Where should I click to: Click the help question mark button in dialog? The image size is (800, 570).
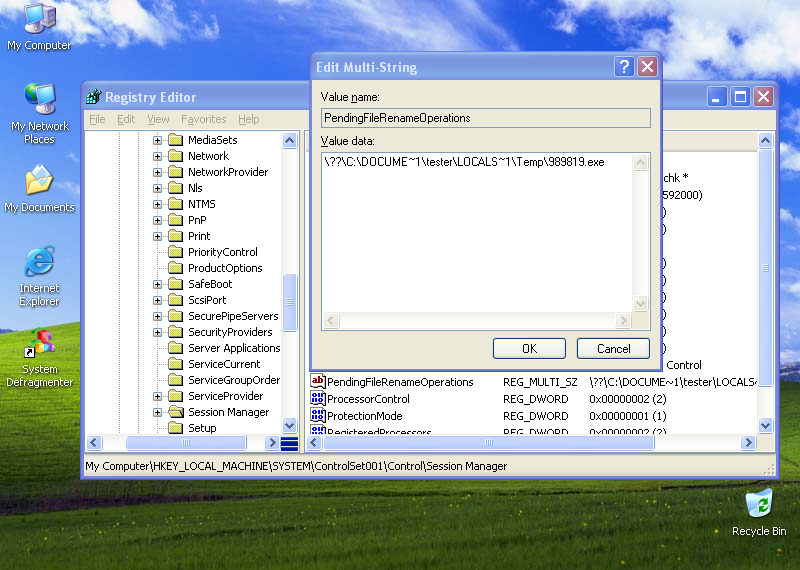click(x=623, y=67)
